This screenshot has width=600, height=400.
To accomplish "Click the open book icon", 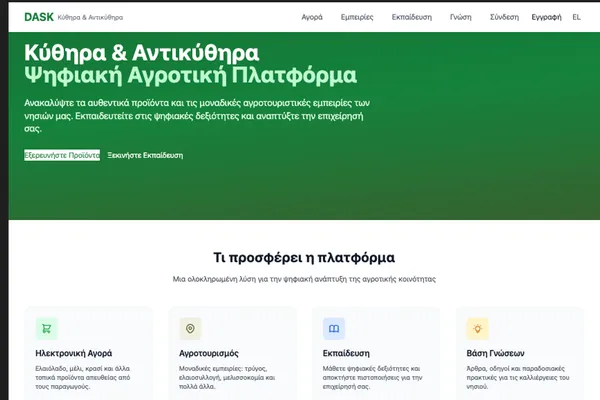I will coord(334,328).
